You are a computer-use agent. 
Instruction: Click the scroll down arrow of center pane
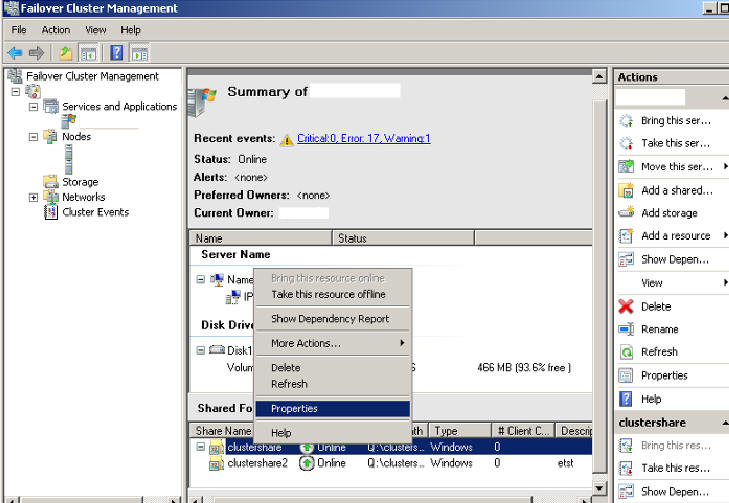600,488
